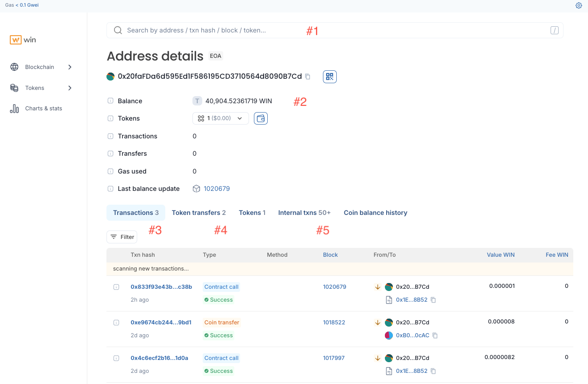Show QR code for the address
Screen dimensions: 588x384
pyautogui.click(x=330, y=77)
